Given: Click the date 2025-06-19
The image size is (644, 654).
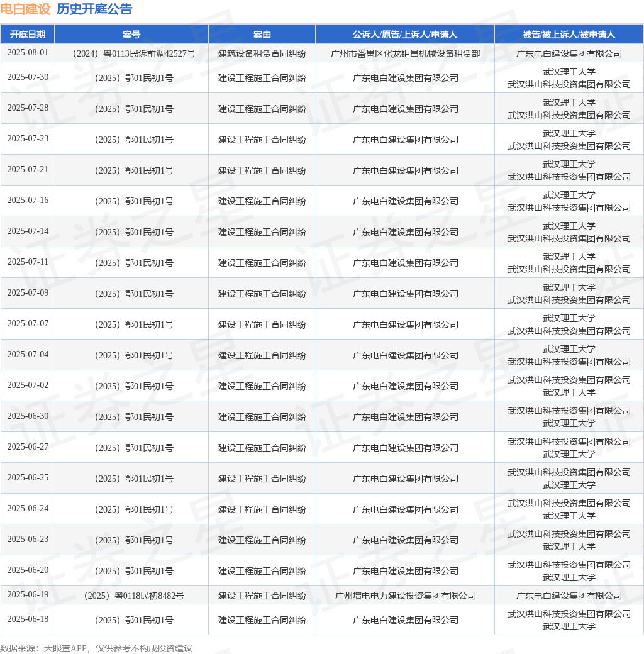Looking at the screenshot, I should point(28,595).
